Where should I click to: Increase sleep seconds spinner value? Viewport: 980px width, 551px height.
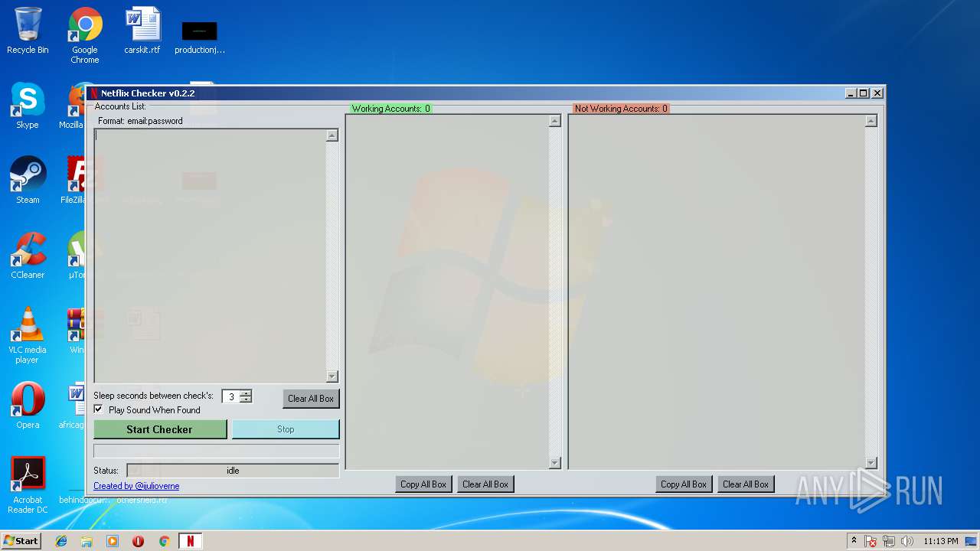[x=245, y=393]
